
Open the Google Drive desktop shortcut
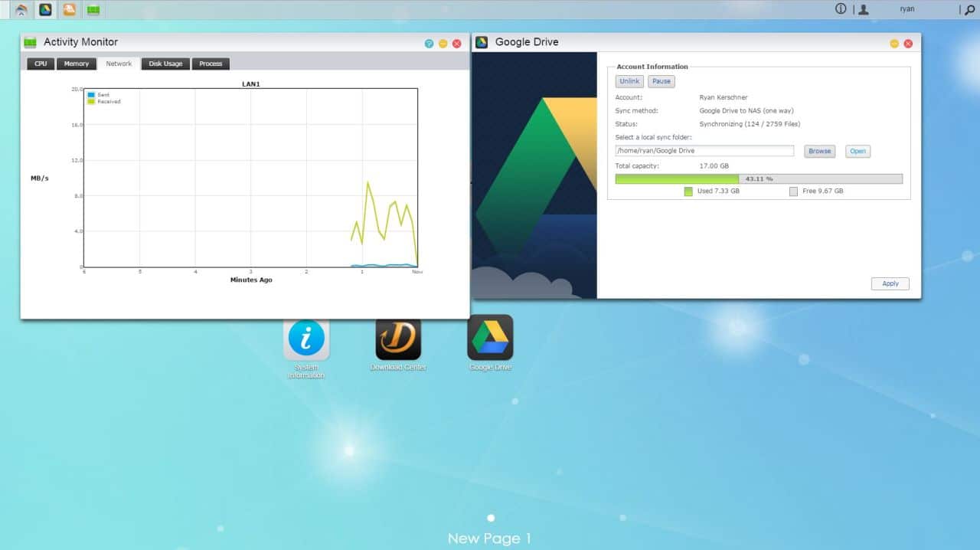click(490, 338)
